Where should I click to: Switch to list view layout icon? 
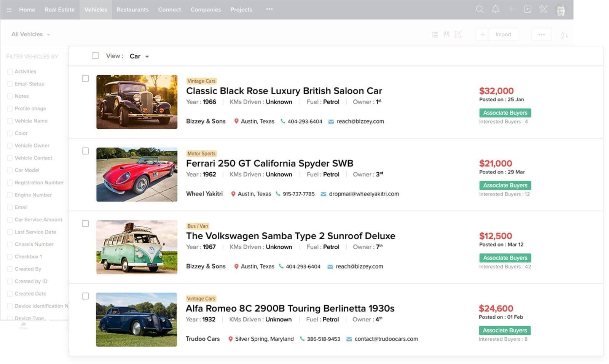pos(435,35)
